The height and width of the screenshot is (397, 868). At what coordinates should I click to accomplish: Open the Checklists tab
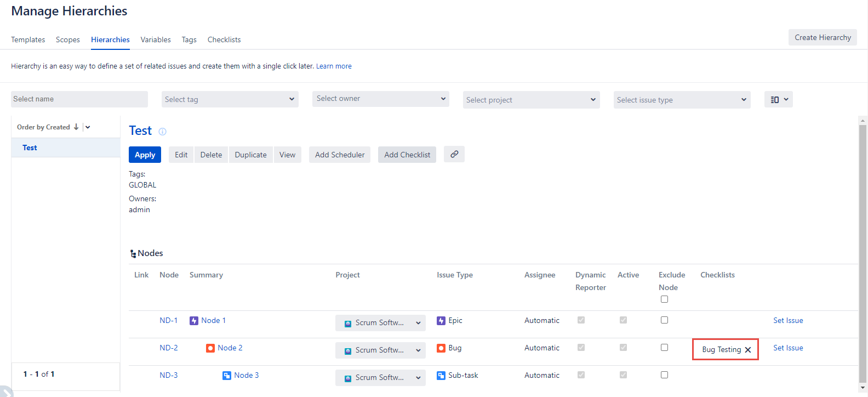tap(224, 39)
